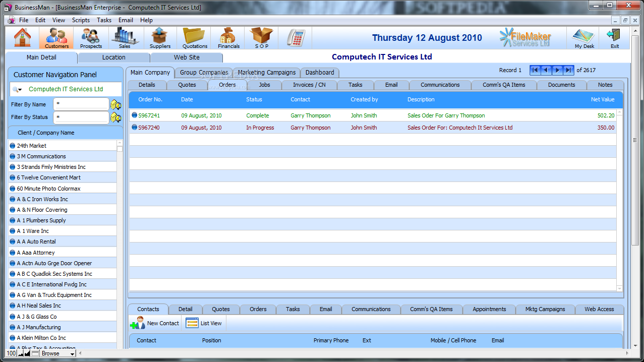The image size is (644, 362).
Task: Go to last record
Action: 568,70
